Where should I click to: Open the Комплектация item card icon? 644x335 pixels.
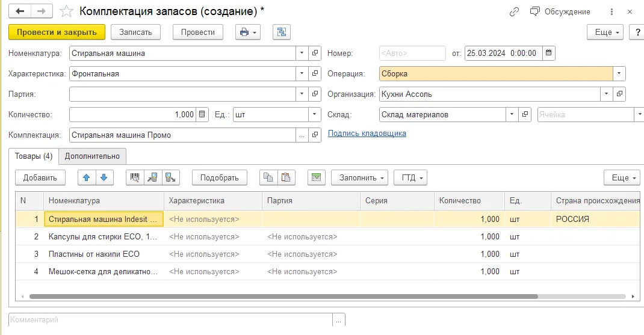tap(315, 135)
